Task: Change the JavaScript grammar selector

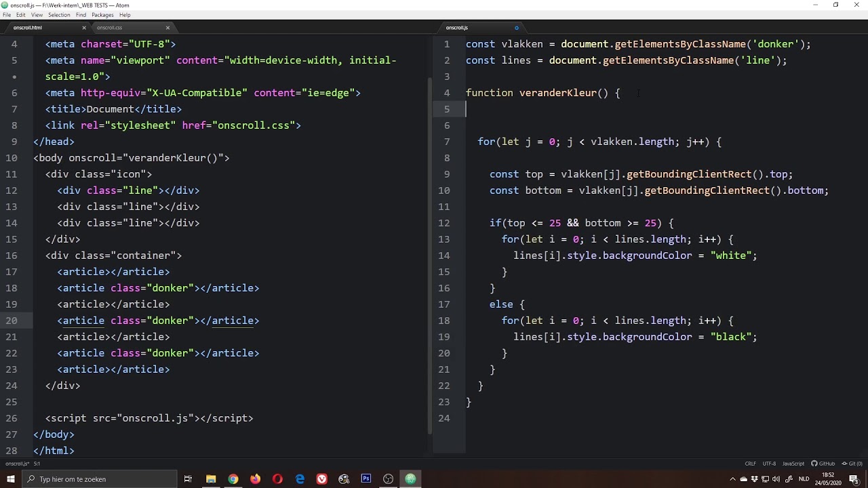Action: click(793, 464)
